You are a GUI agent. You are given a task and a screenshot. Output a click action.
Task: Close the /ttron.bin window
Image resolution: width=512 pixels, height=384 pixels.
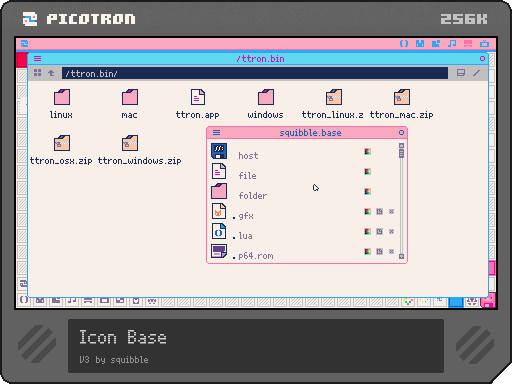(482, 59)
